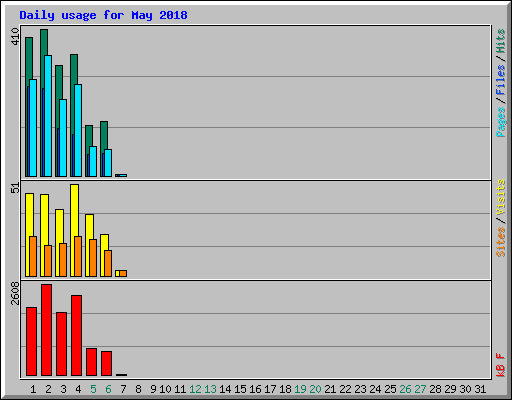Click day 4 on the x-axis

(78, 389)
